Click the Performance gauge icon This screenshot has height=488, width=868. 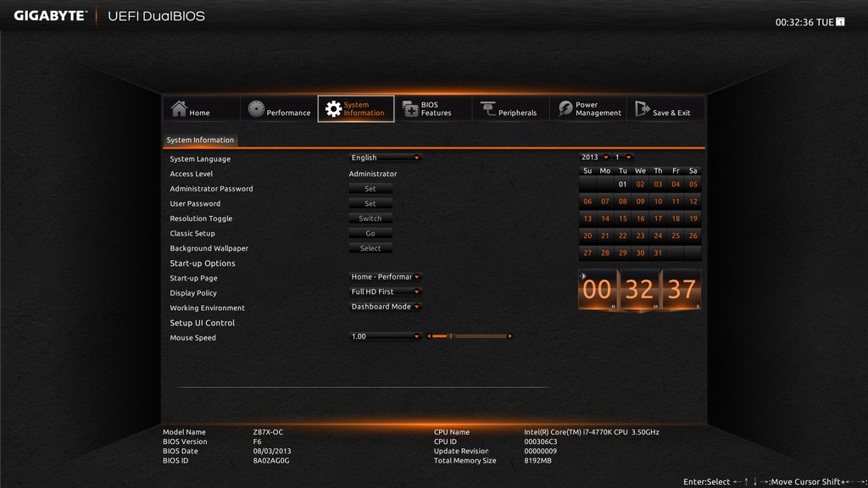click(256, 108)
